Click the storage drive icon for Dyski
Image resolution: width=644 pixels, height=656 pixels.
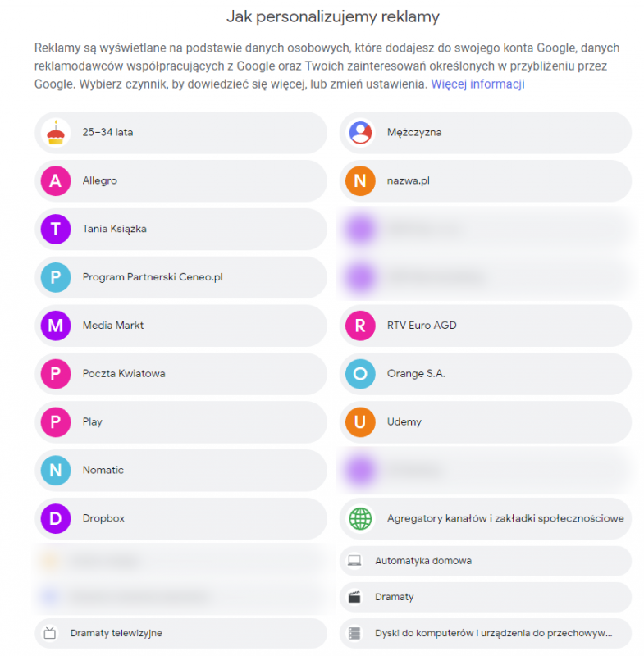[354, 633]
